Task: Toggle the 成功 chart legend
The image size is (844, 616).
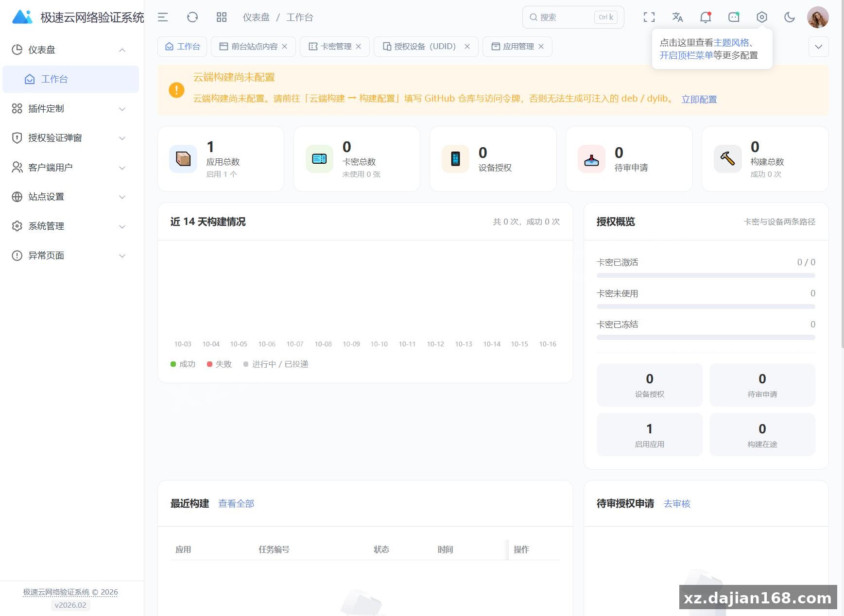Action: pyautogui.click(x=183, y=364)
